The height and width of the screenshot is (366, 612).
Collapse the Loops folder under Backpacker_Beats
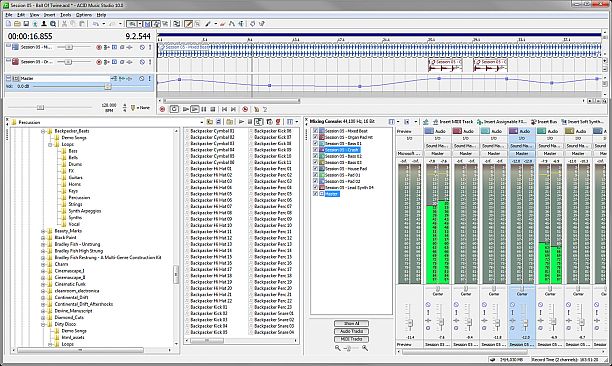tap(50, 145)
